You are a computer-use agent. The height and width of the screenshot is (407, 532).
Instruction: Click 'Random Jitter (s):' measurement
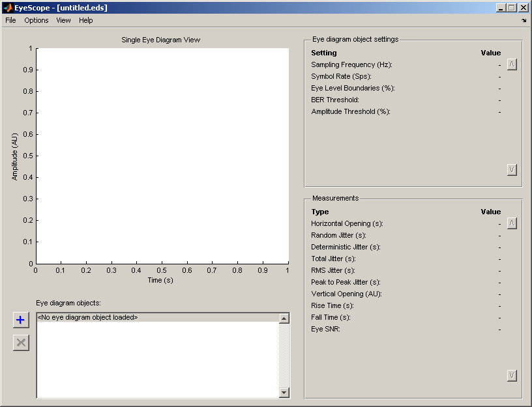338,235
